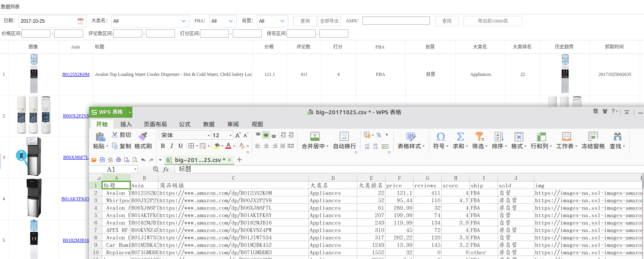Click the 全部导出 export all button
The image size is (644, 259).
(329, 21)
